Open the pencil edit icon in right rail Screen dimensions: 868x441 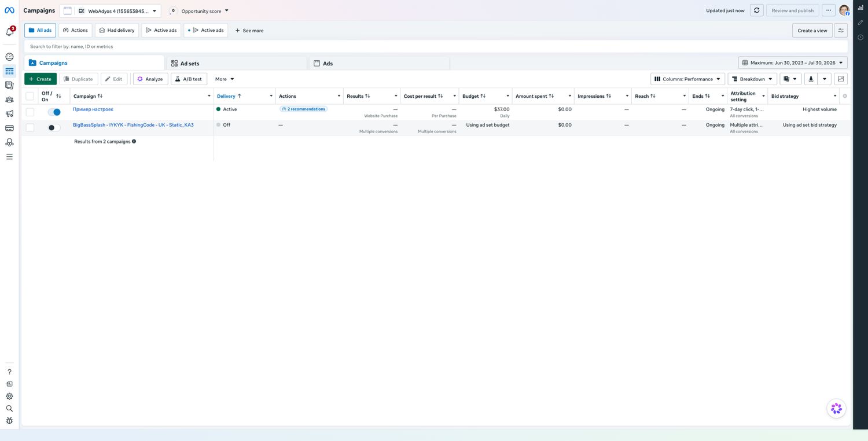click(x=860, y=22)
